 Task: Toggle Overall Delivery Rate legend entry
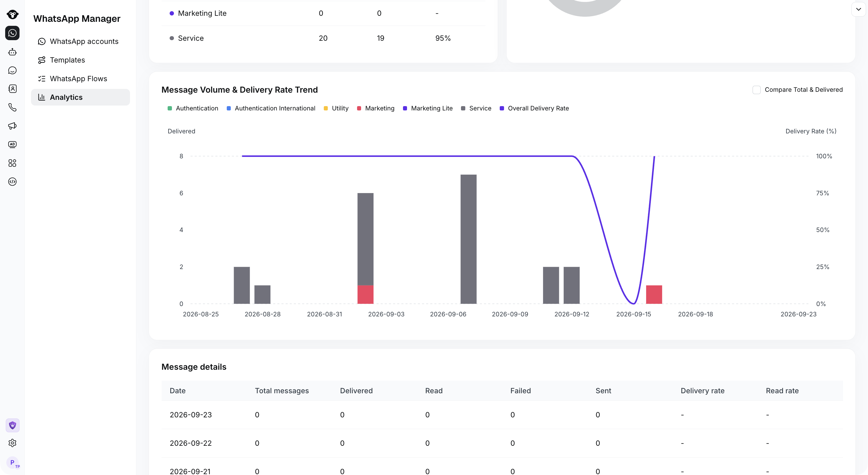point(534,108)
